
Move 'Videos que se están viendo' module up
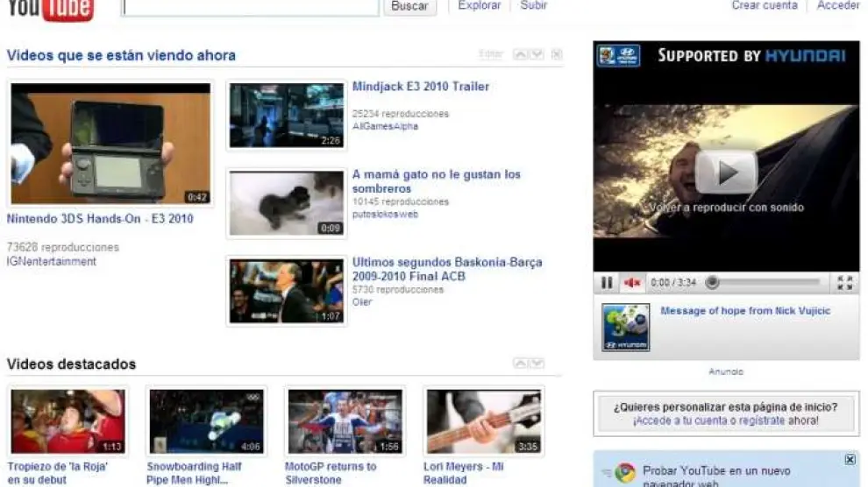520,54
